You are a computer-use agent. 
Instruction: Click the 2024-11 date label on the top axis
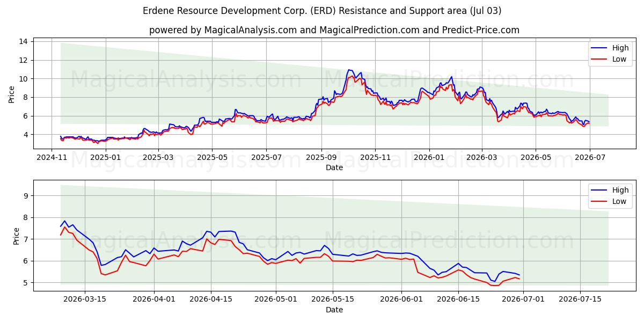[x=52, y=157]
